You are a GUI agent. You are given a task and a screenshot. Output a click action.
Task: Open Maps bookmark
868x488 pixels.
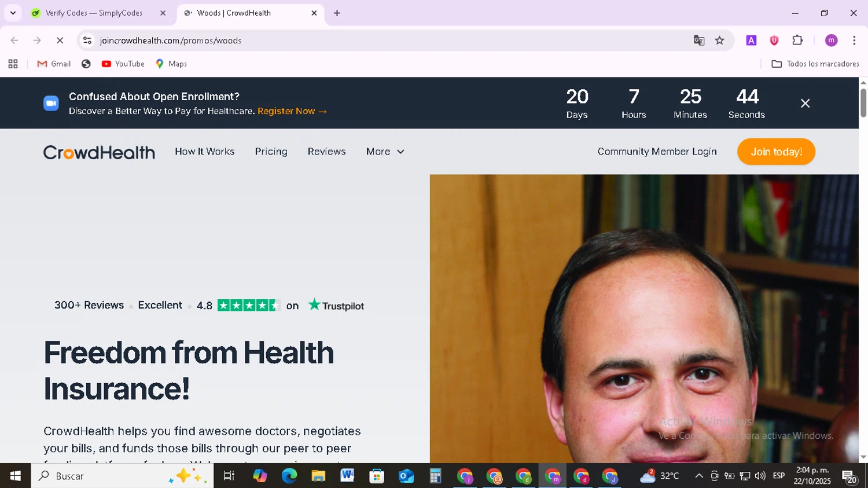[171, 64]
